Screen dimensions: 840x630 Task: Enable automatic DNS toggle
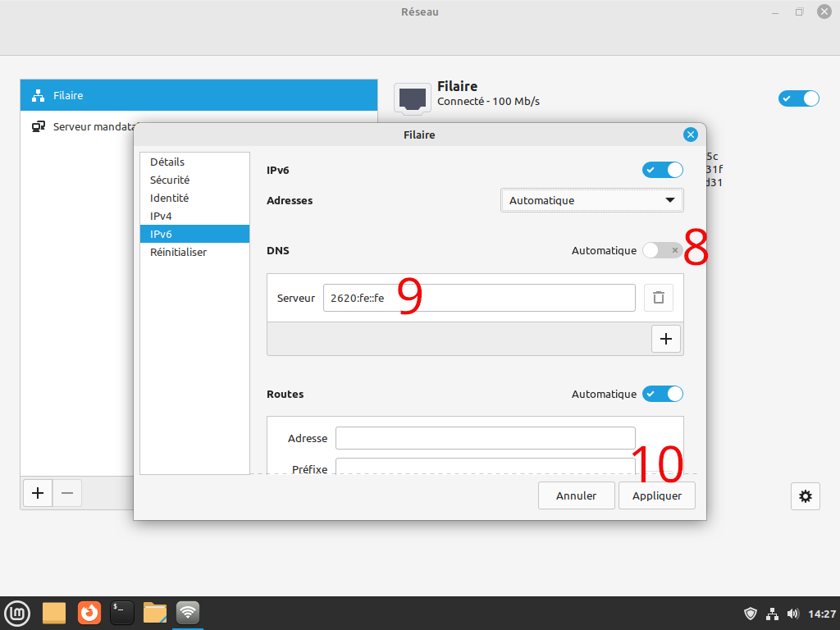(x=662, y=250)
